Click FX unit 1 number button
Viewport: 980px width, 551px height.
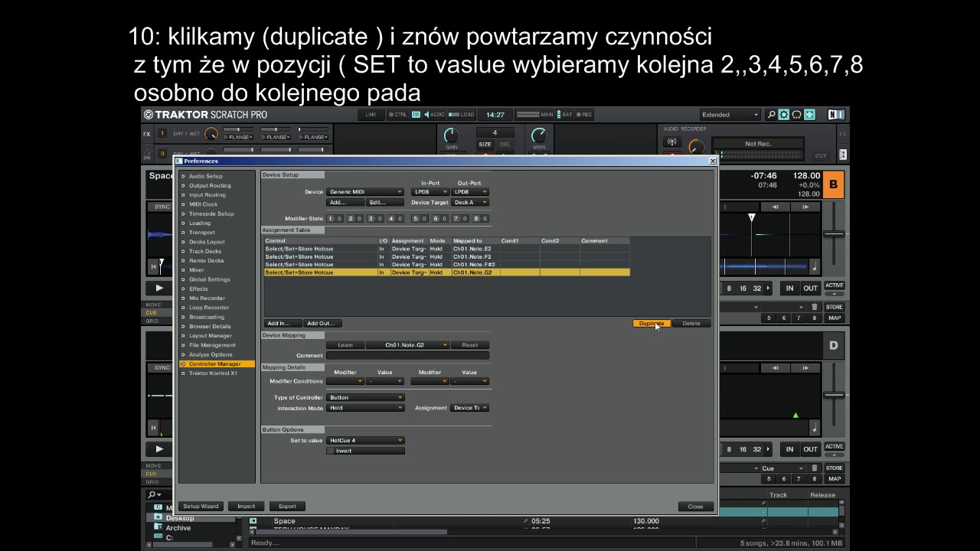click(162, 134)
